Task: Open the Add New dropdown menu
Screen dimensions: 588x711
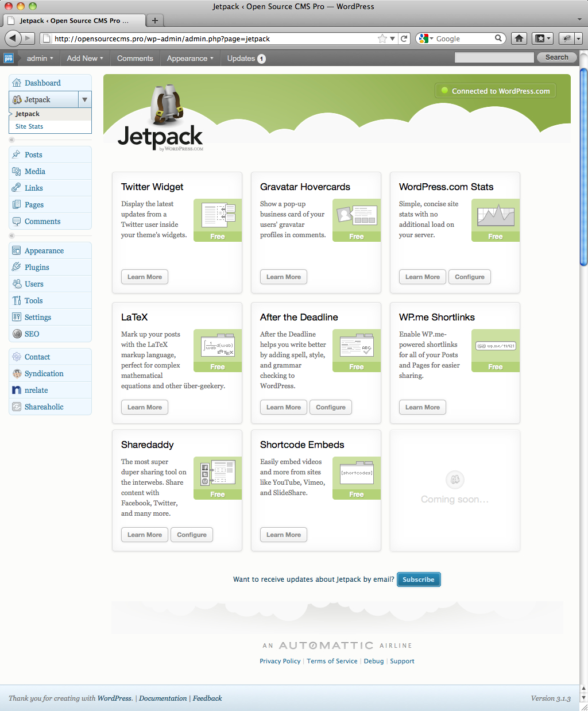Action: pos(85,58)
